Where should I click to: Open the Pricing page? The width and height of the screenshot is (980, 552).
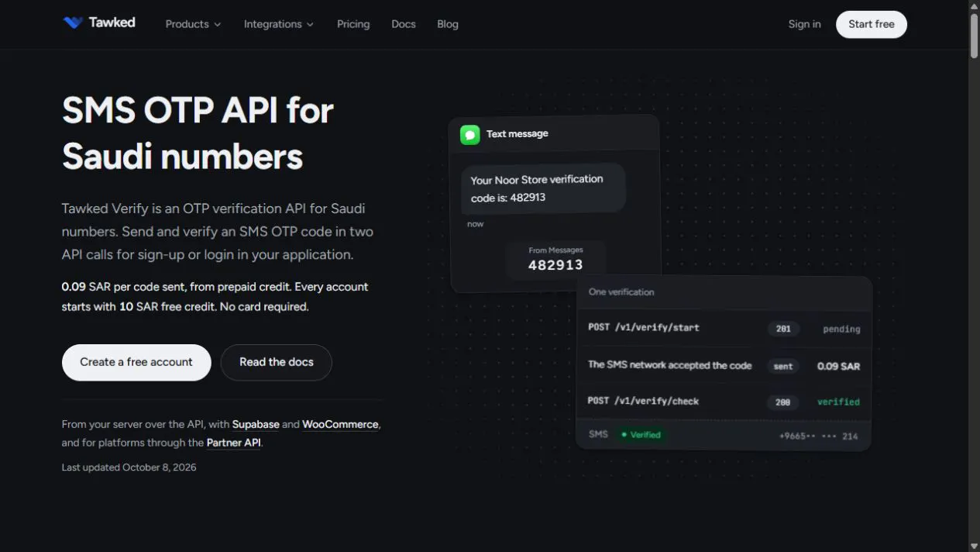tap(353, 24)
